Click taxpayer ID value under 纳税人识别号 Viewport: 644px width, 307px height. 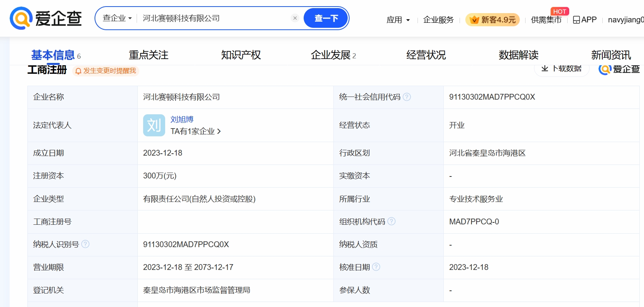[x=186, y=244]
